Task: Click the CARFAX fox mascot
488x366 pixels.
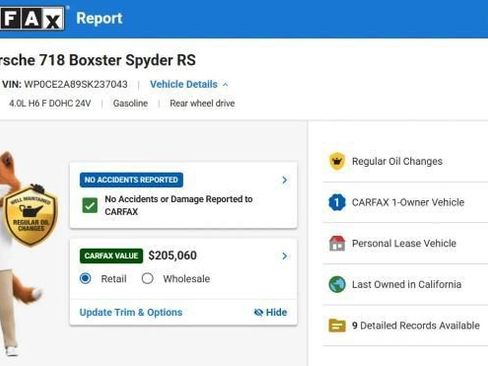Action: pos(20,253)
